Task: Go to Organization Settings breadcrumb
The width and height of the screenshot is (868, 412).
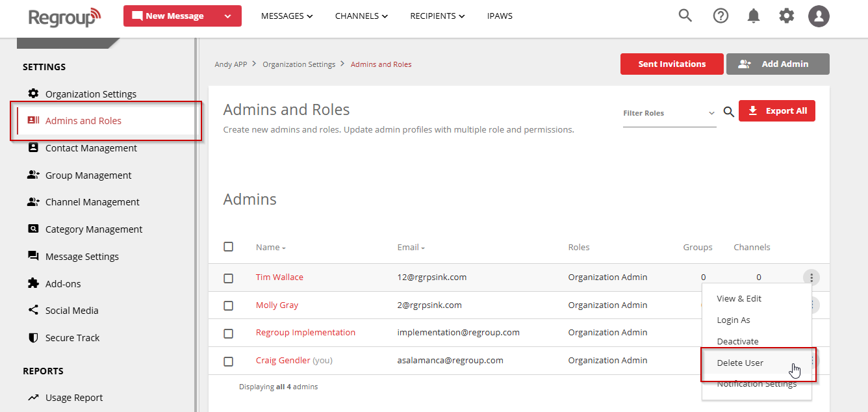Action: (x=299, y=64)
